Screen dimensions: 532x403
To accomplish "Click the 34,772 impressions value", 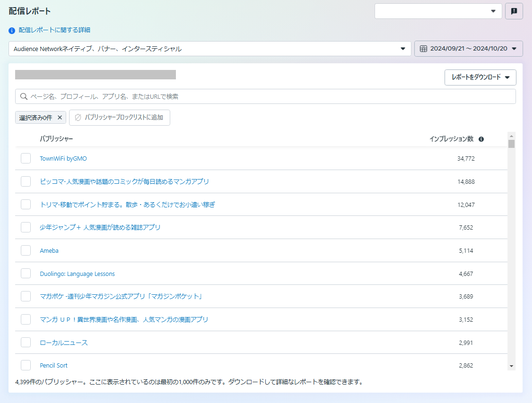I will coord(466,159).
